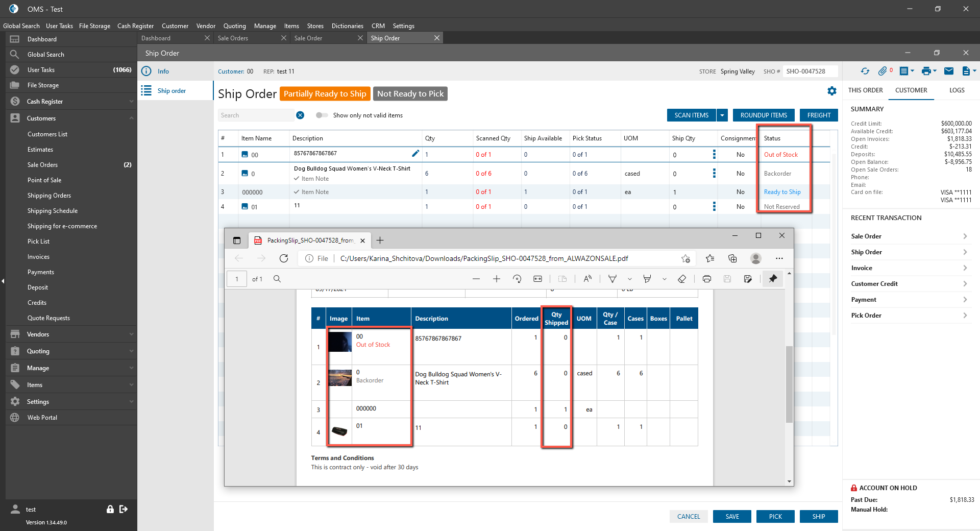Click the pencil edit icon in row 1

415,153
